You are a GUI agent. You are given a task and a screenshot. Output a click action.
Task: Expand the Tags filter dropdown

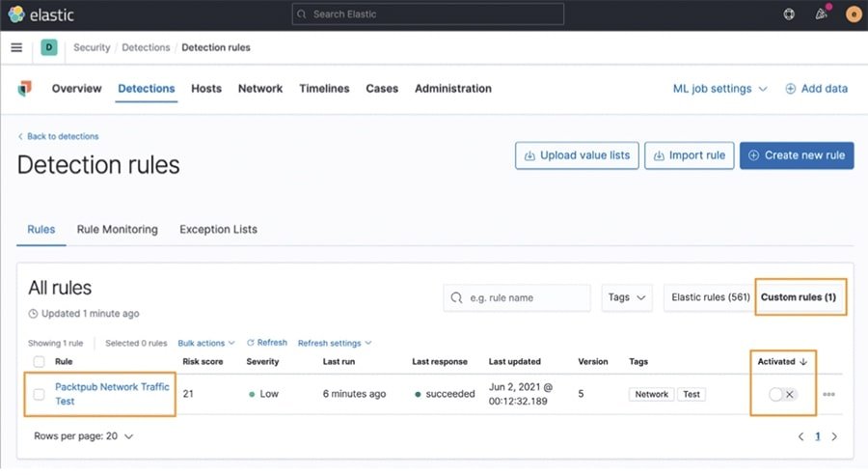pos(627,297)
